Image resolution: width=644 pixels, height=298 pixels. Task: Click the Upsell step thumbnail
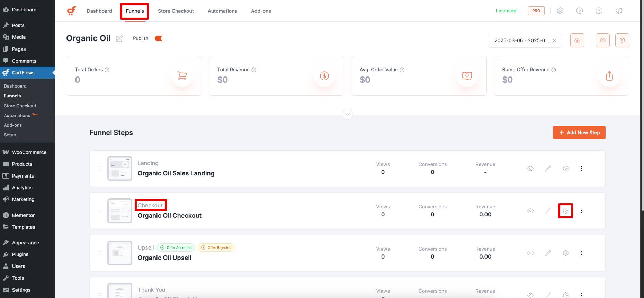[120, 253]
